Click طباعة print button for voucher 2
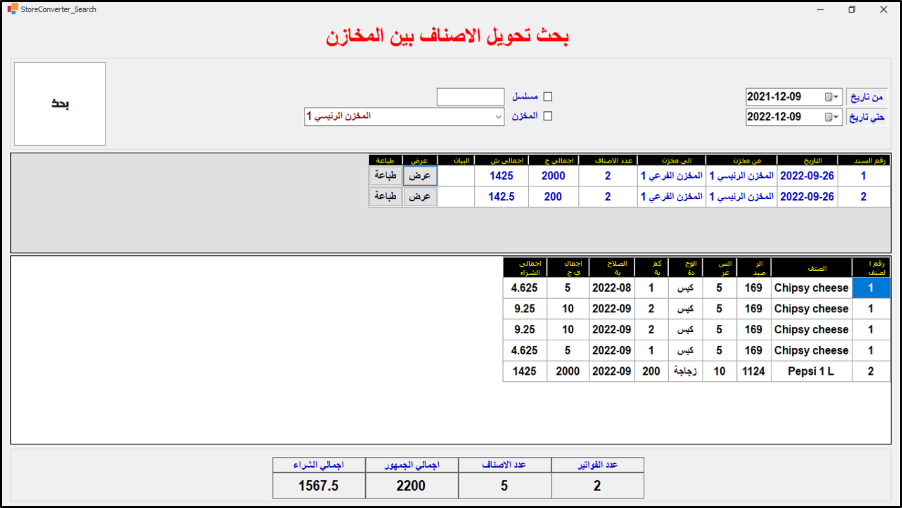This screenshot has width=902, height=508. click(386, 196)
